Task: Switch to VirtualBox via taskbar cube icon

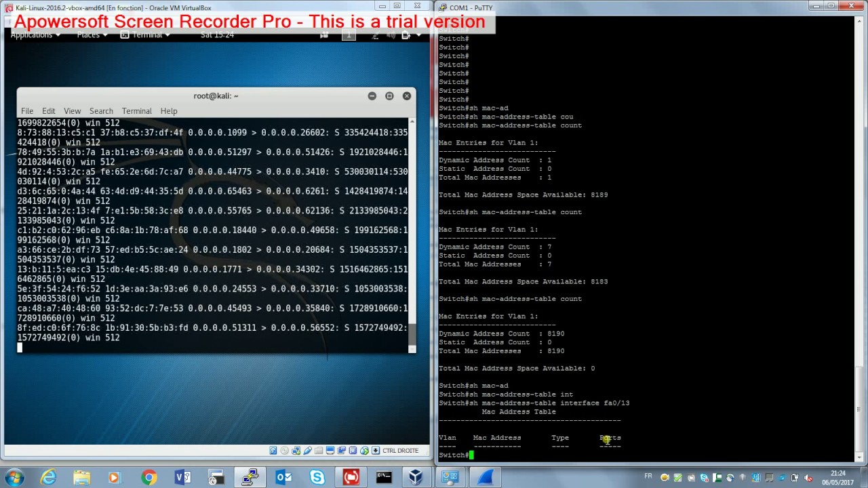Action: (x=416, y=477)
